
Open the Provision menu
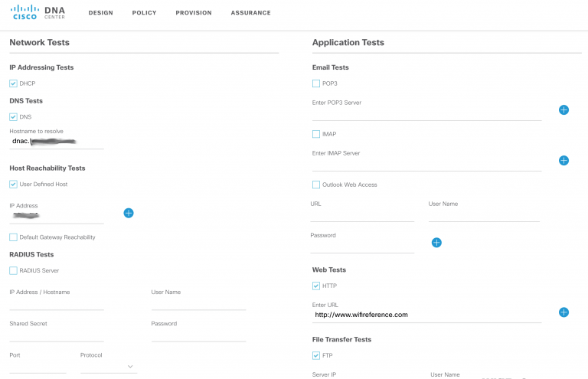click(194, 13)
